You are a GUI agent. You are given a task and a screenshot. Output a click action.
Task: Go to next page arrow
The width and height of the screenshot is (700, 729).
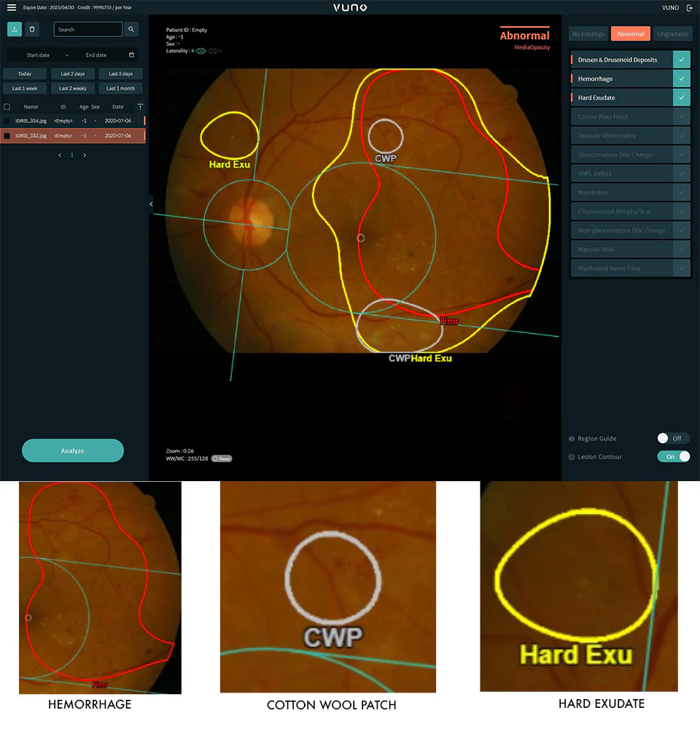(85, 155)
